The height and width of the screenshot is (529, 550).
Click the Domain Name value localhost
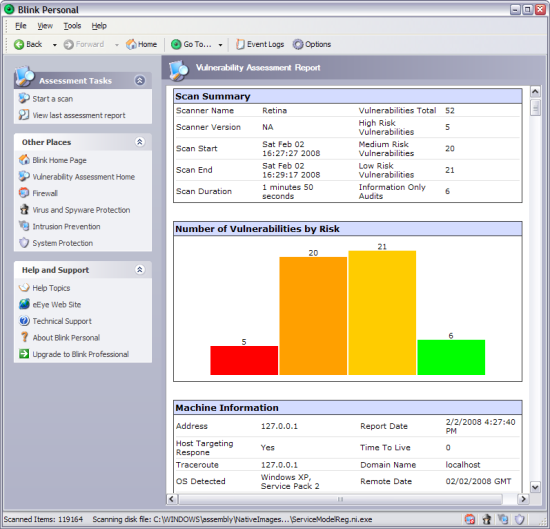coord(463,465)
